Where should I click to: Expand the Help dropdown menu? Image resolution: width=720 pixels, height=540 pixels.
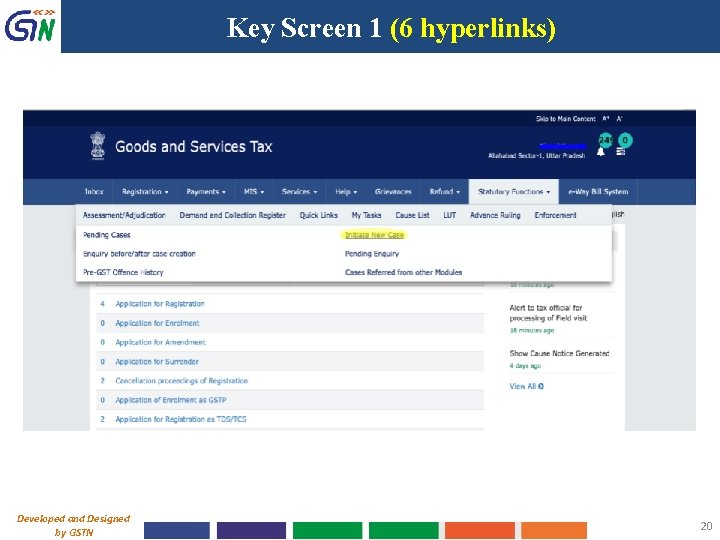(x=346, y=191)
